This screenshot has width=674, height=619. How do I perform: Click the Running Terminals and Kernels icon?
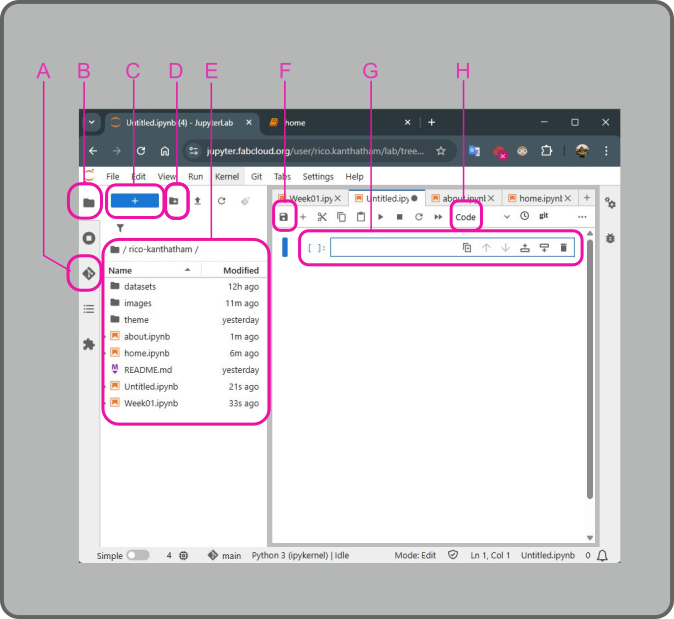pyautogui.click(x=88, y=238)
